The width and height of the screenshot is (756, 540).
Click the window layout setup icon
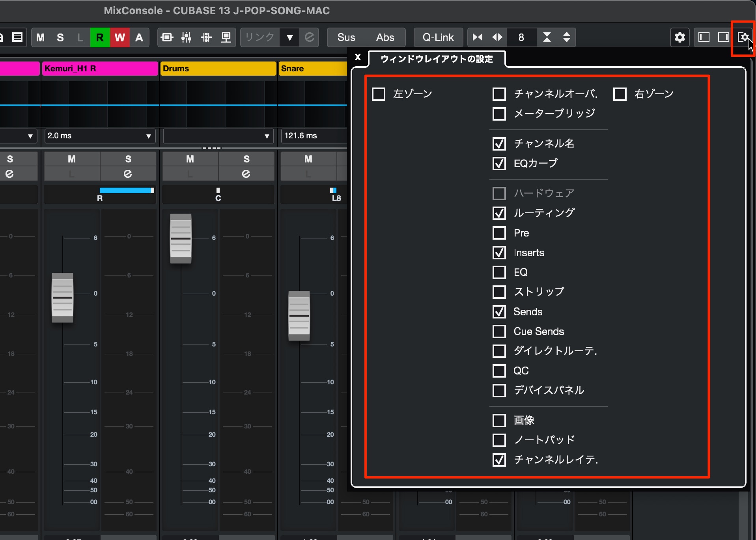point(743,37)
